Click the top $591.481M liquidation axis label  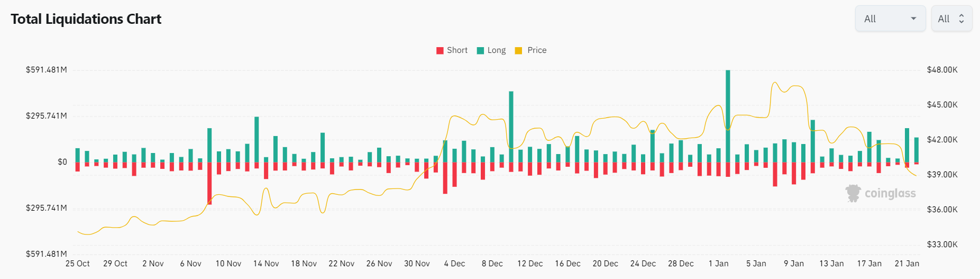click(x=47, y=70)
